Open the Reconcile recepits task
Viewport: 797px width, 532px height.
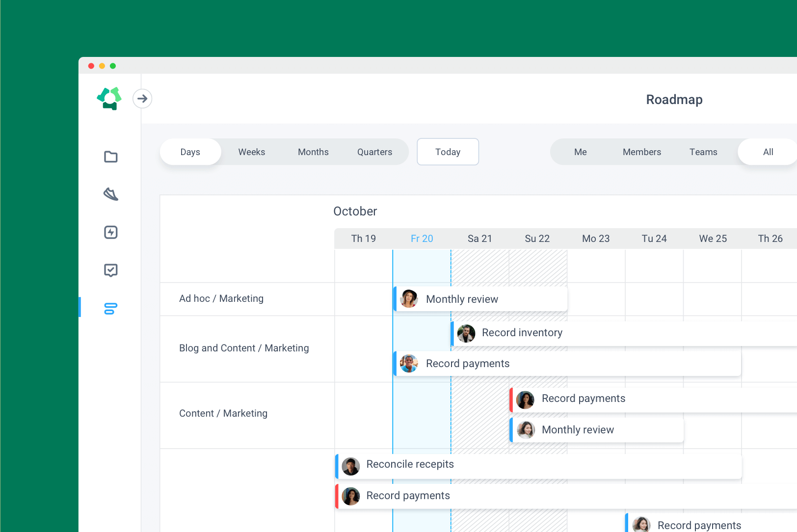410,464
